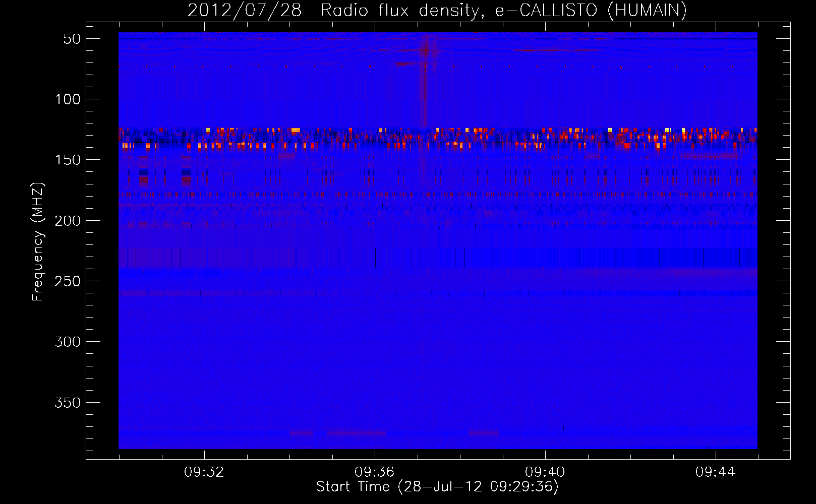The width and height of the screenshot is (816, 504).
Task: Click the 300 frequency tick label
Action: 68,342
